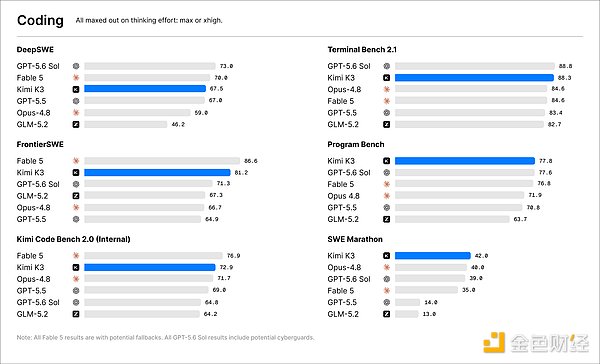
Task: Click the Kimi Code Bench 2.0 (Internal) title
Action: pyautogui.click(x=73, y=239)
